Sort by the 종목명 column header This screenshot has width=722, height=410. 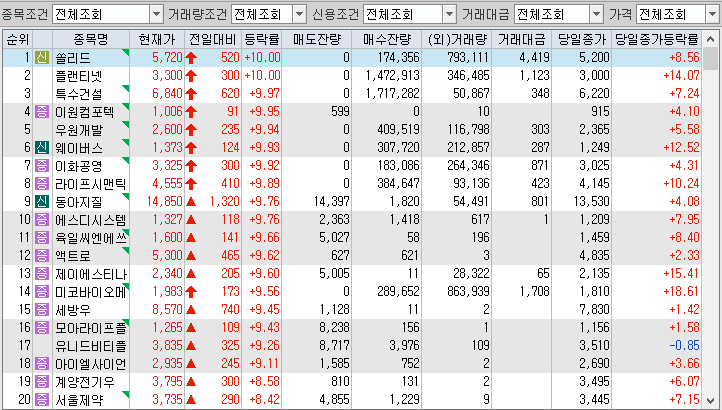[x=91, y=39]
